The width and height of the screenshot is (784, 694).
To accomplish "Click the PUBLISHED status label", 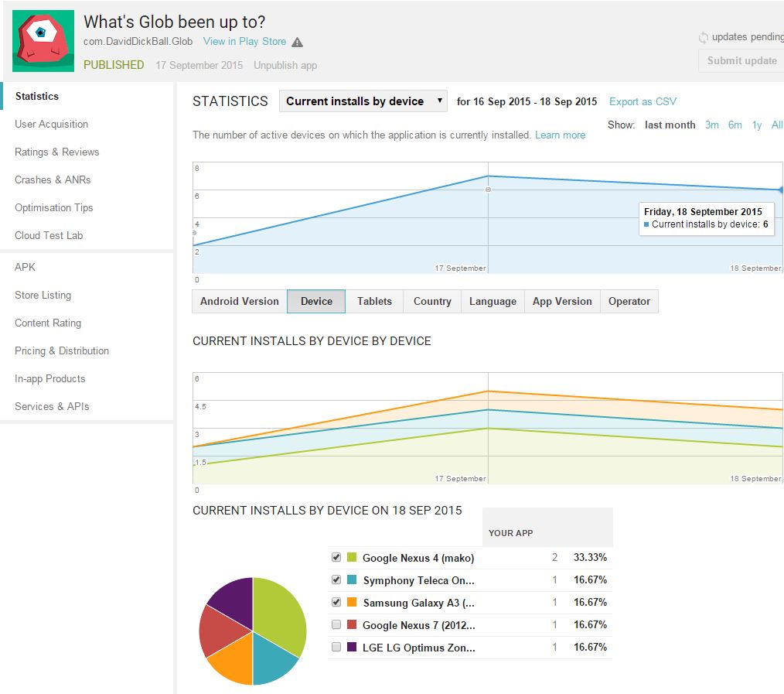I will coord(114,65).
